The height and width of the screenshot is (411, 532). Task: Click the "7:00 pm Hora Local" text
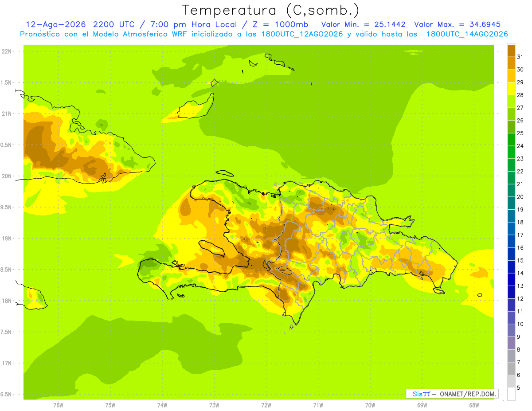click(x=194, y=24)
